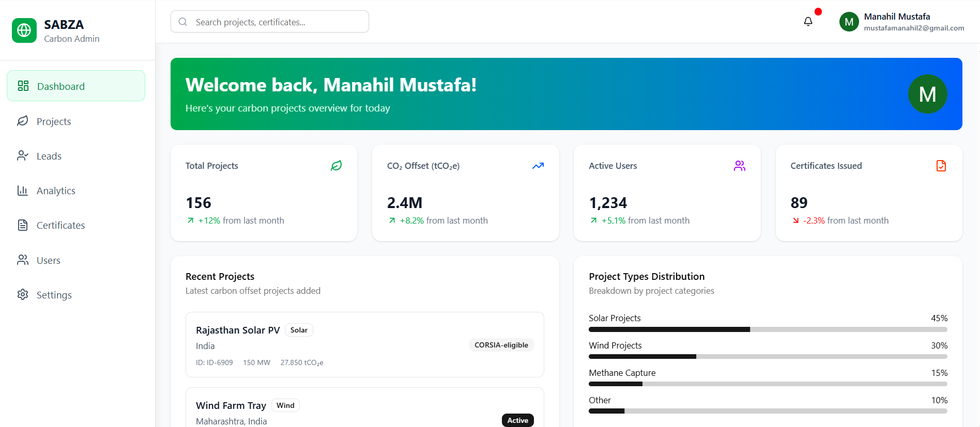
Task: Open the Rajasthan Solar PV project
Action: [x=238, y=330]
